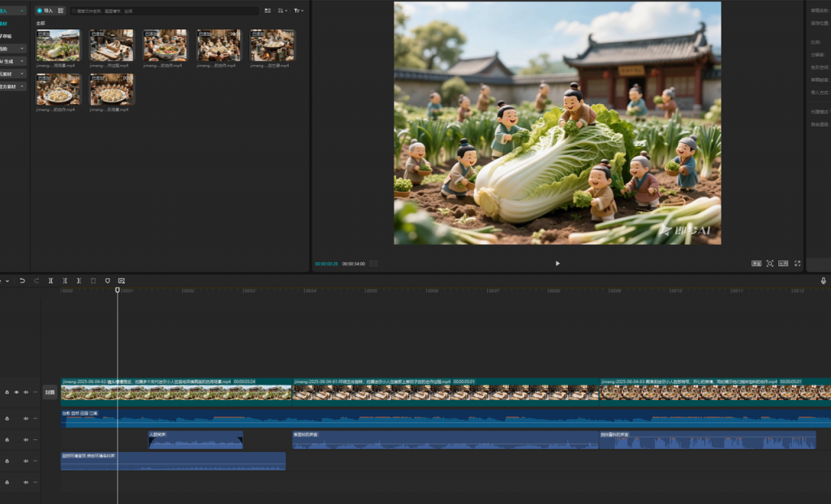Trim the clip right of the playhead
This screenshot has height=504, width=831.
point(79,281)
